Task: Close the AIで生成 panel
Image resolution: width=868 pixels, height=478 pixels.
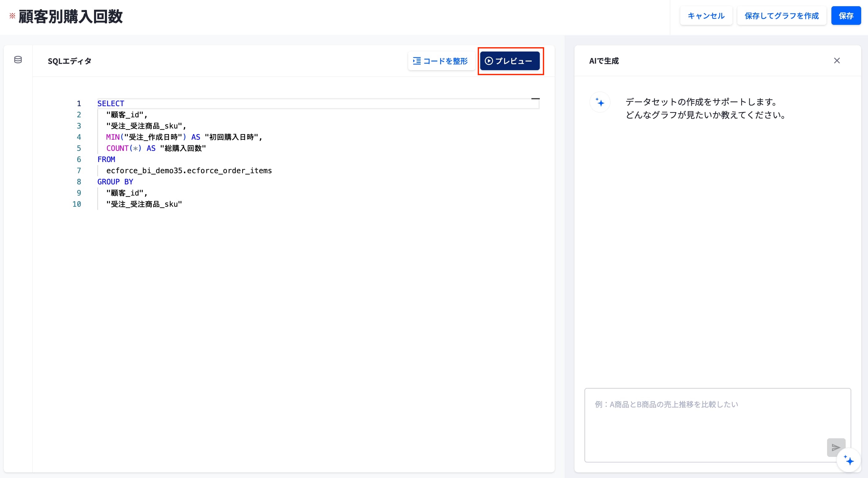Action: (837, 61)
